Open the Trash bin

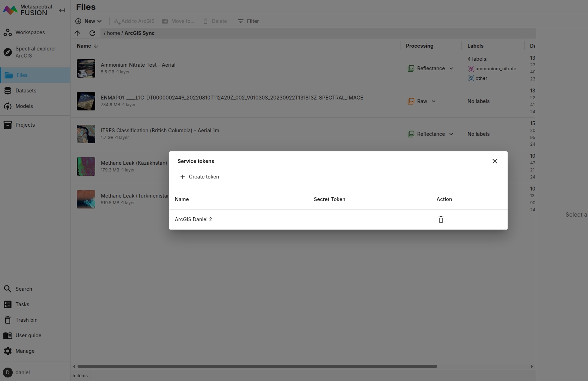[26, 320]
